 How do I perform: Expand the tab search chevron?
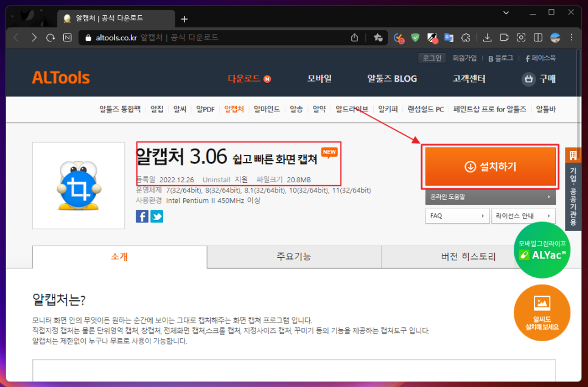[x=506, y=13]
